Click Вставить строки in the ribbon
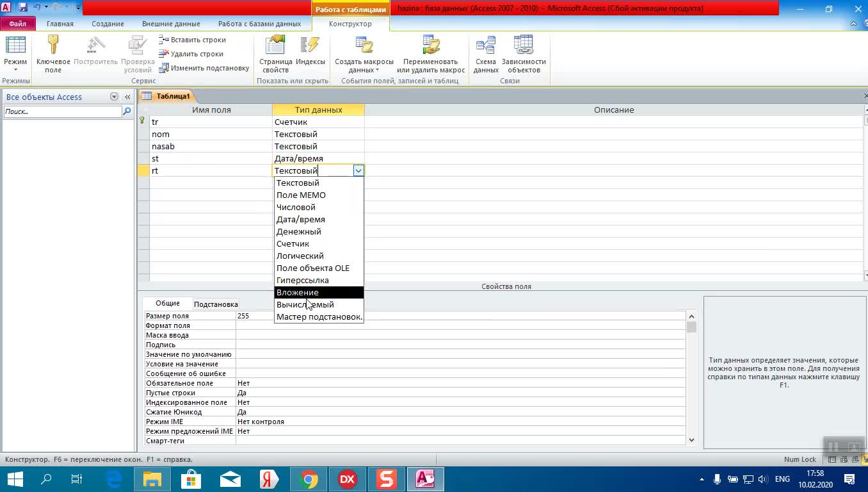Image resolution: width=868 pixels, height=492 pixels. click(x=192, y=40)
